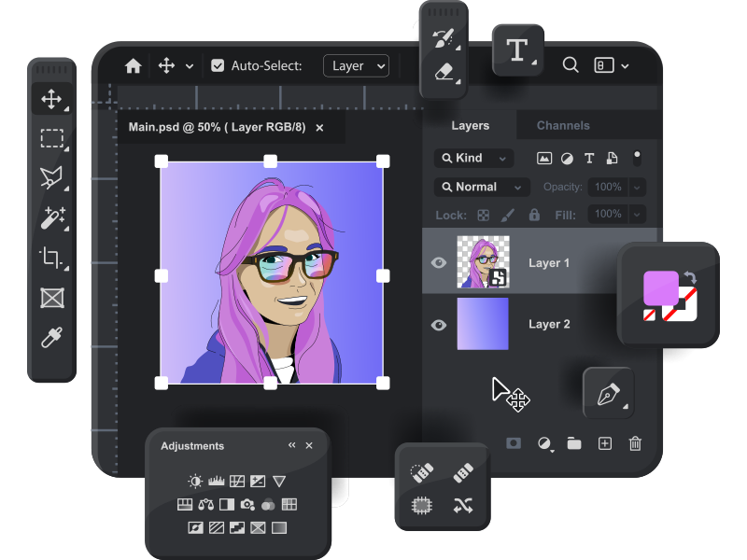This screenshot has height=560, width=747.
Task: Expand the Move tool preset arrow
Action: click(190, 66)
